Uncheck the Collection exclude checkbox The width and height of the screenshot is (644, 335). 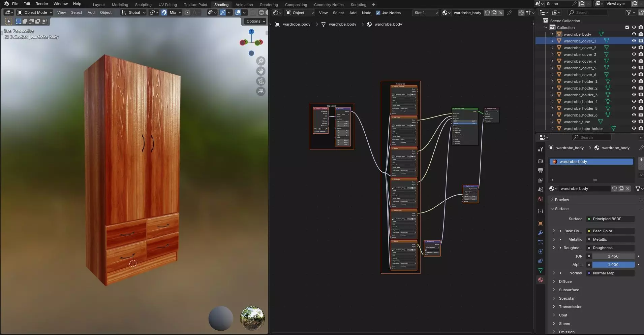[x=627, y=27]
